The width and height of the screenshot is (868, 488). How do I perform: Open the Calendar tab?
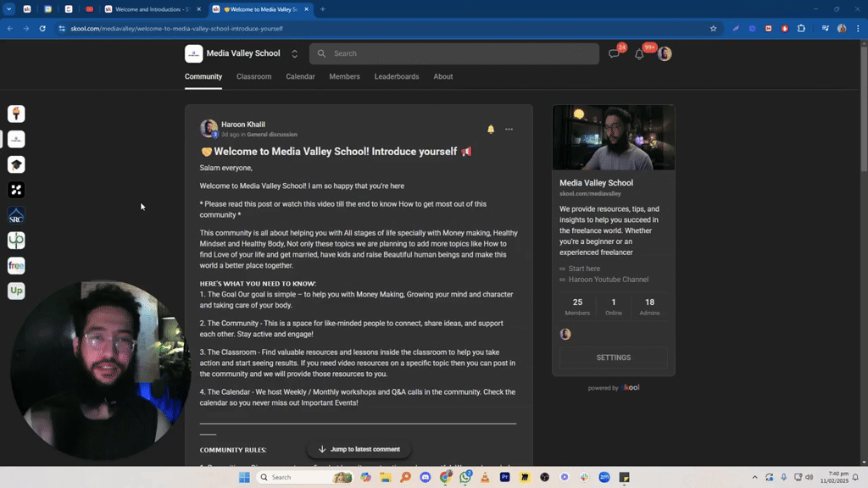(x=300, y=77)
